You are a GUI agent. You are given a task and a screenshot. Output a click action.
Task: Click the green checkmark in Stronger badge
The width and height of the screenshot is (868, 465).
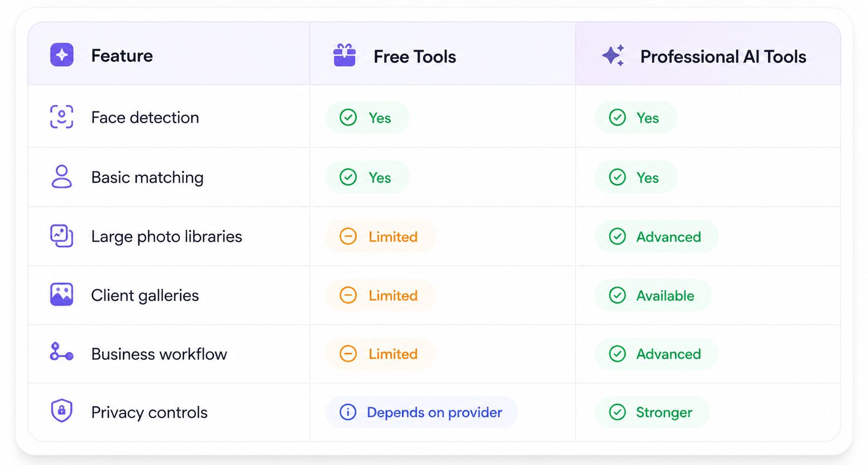[x=617, y=412]
